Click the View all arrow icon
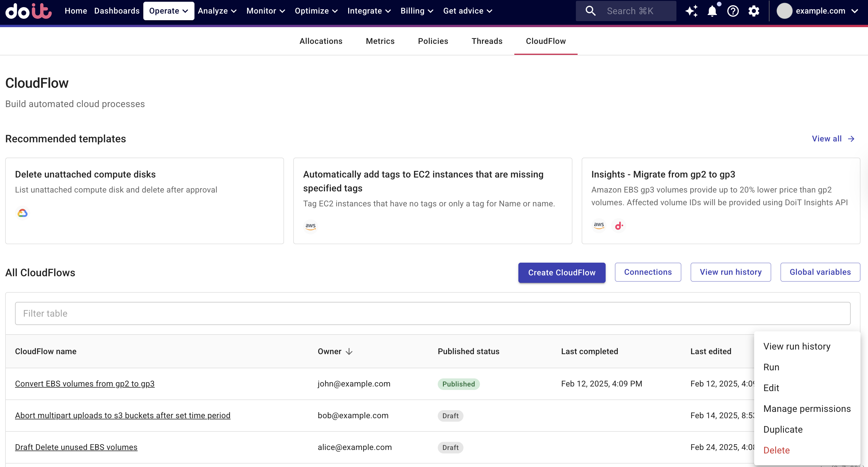The image size is (868, 467). click(851, 139)
